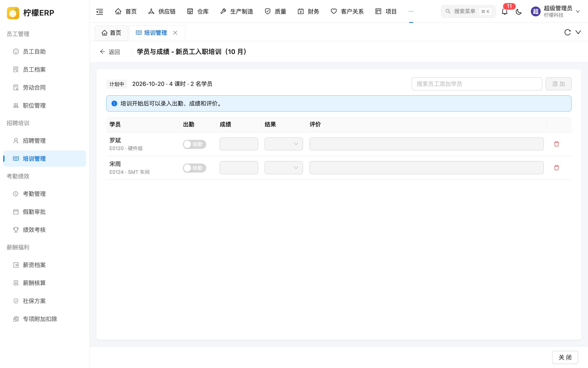Switch to the 首页 tab
The width and height of the screenshot is (588, 368).
[x=111, y=33]
